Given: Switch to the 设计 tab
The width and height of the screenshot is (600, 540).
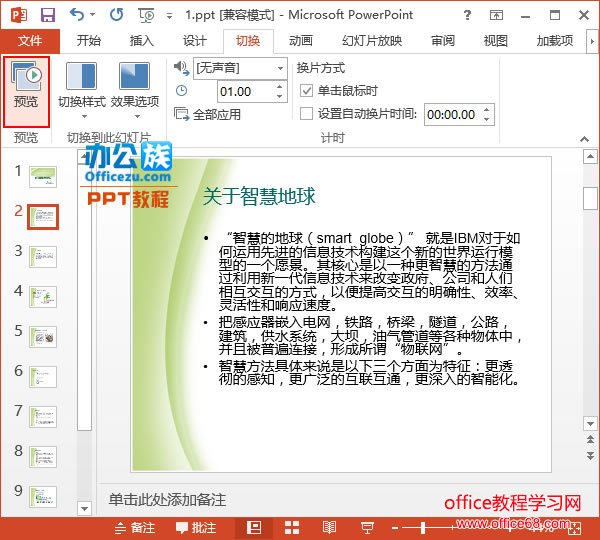Looking at the screenshot, I should [195, 41].
